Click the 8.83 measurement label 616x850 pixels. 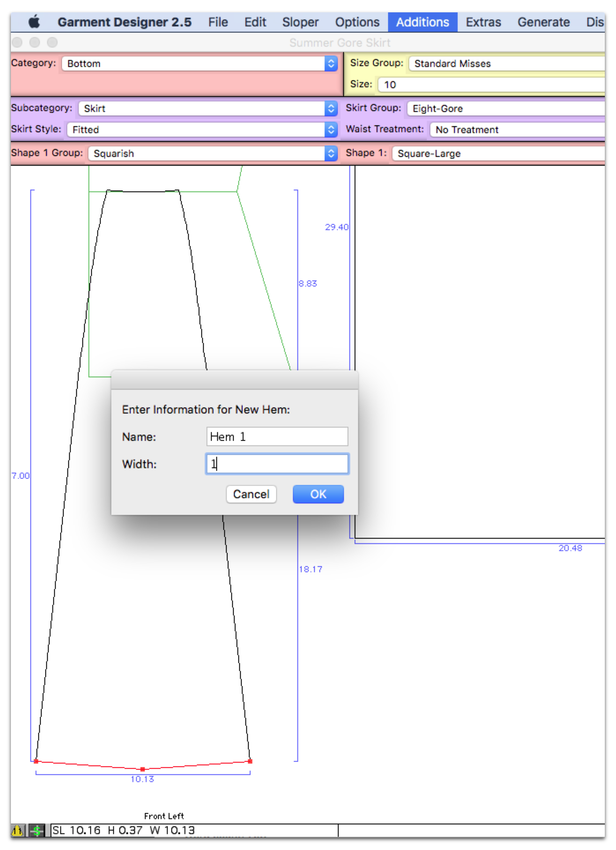(308, 283)
